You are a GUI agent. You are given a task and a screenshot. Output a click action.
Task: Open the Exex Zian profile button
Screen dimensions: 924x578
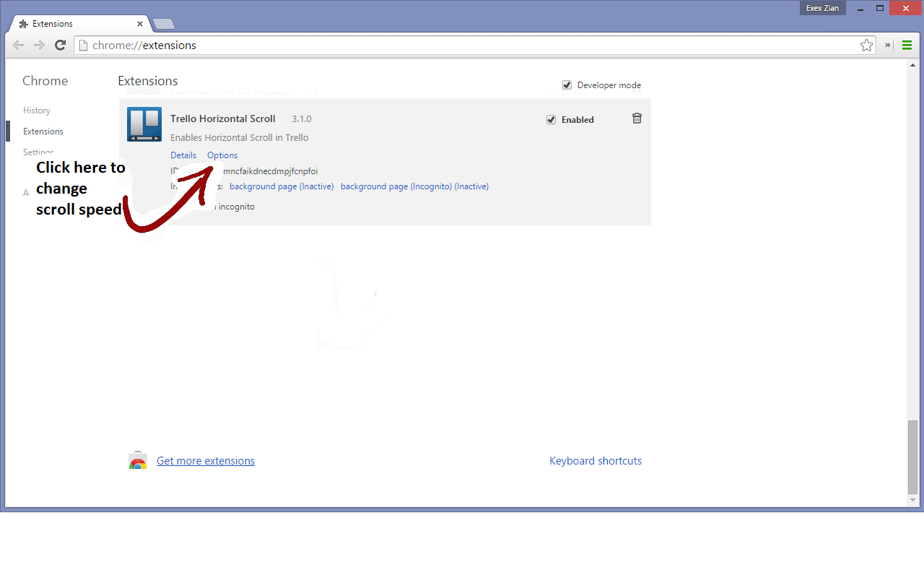pos(823,8)
